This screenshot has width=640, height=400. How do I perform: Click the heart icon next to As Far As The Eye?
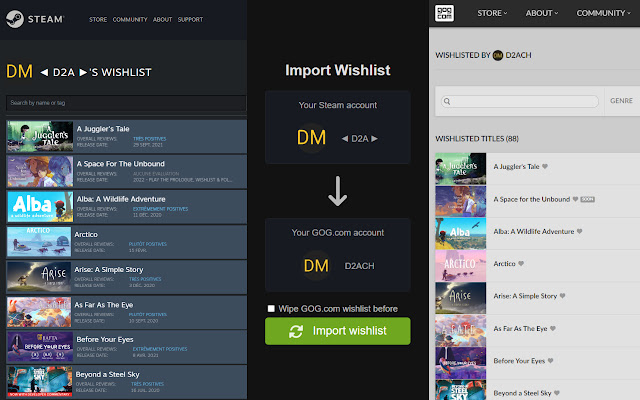[553, 329]
